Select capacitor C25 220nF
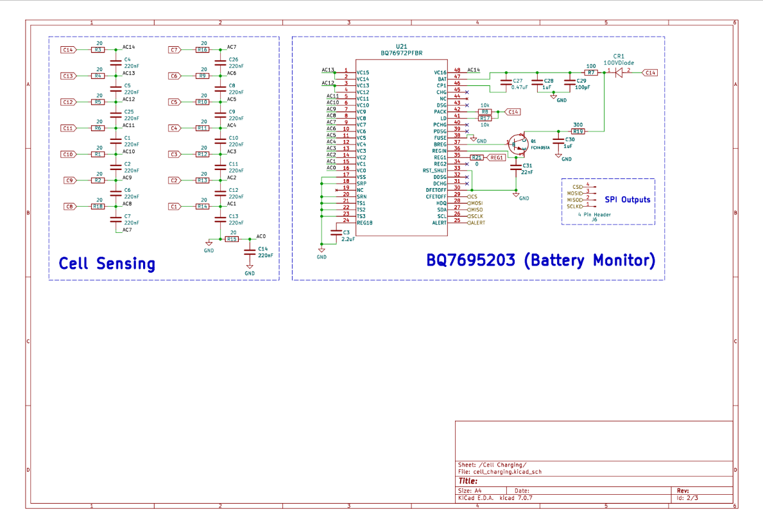This screenshot has height=532, width=763. pos(116,115)
